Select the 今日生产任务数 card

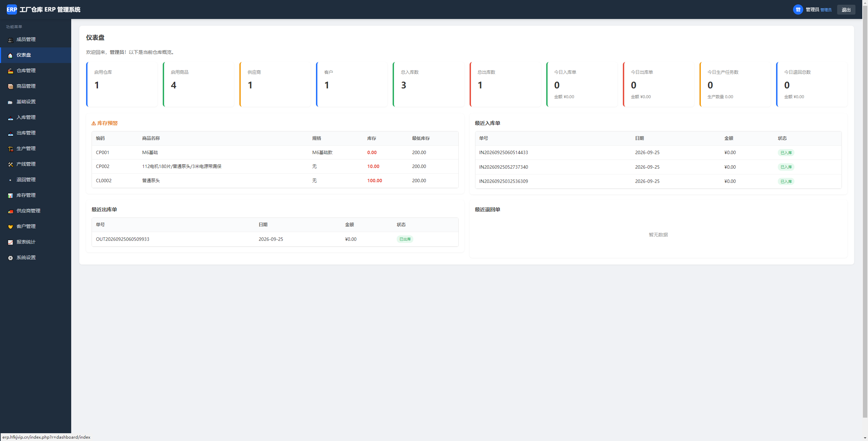[x=735, y=84]
